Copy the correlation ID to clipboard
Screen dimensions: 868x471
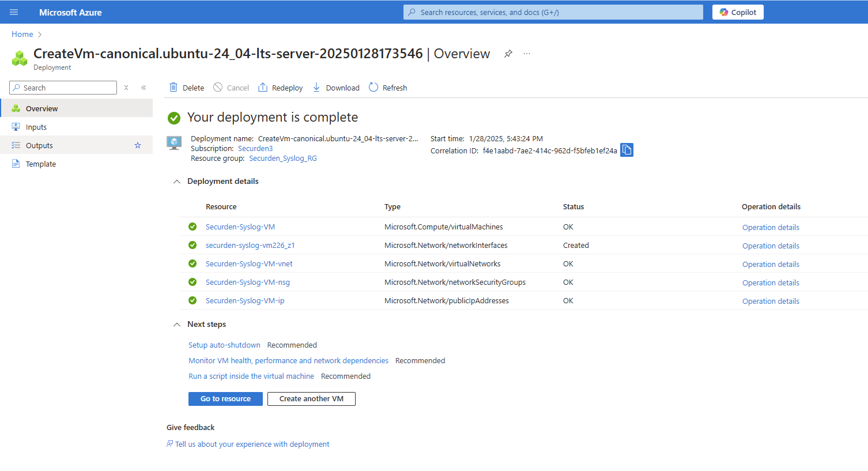627,150
